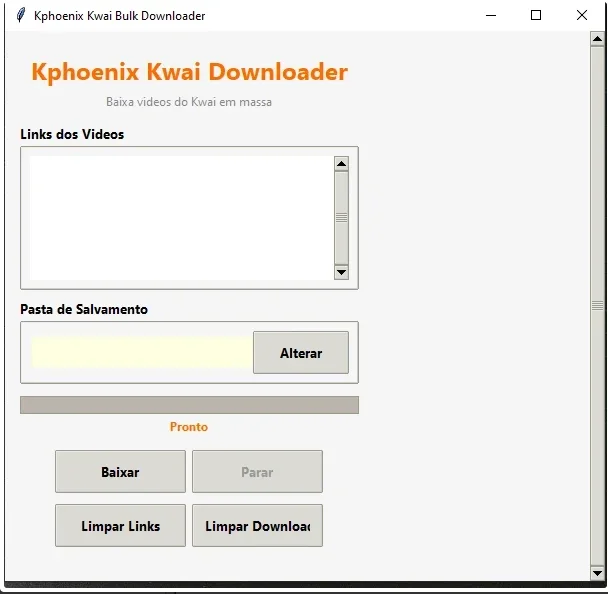Maximize the downloader window
The image size is (608, 594).
[x=536, y=16]
